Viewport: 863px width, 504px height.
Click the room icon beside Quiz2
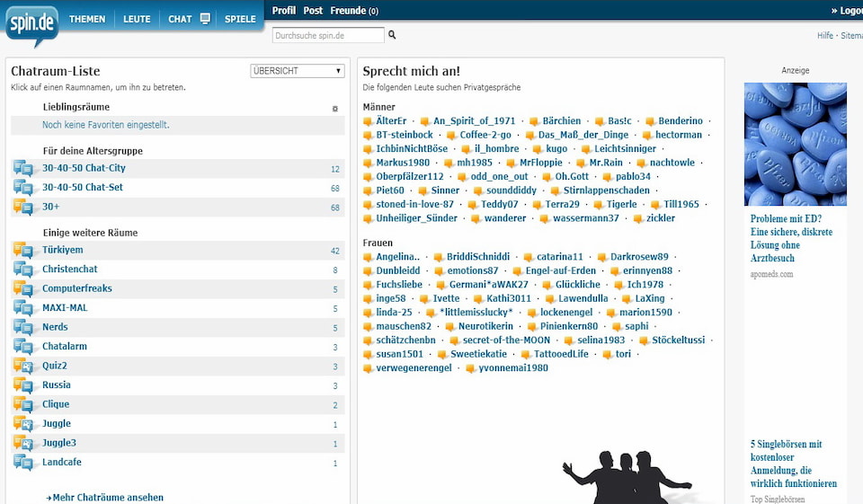pos(22,367)
